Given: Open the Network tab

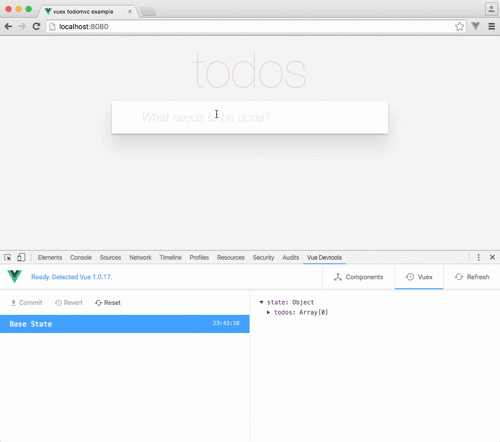Looking at the screenshot, I should (140, 258).
